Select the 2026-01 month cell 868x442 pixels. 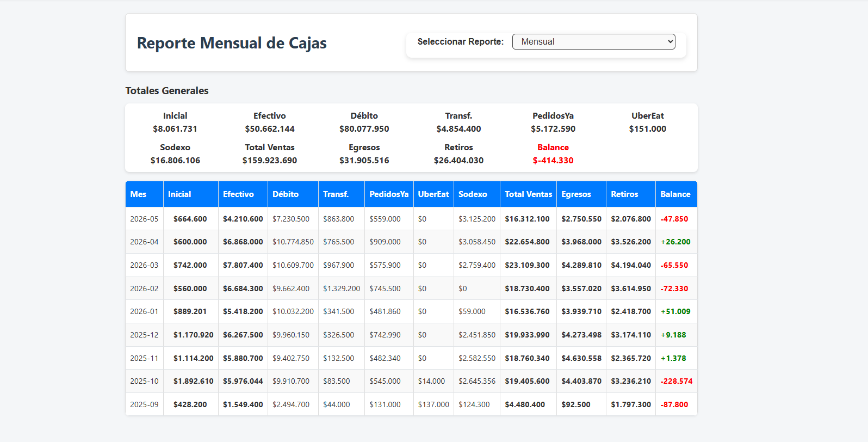(144, 311)
